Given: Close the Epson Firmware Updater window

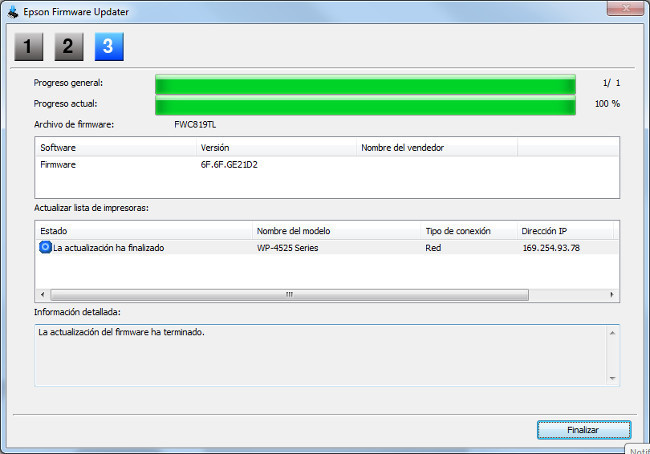Looking at the screenshot, I should click(x=625, y=8).
